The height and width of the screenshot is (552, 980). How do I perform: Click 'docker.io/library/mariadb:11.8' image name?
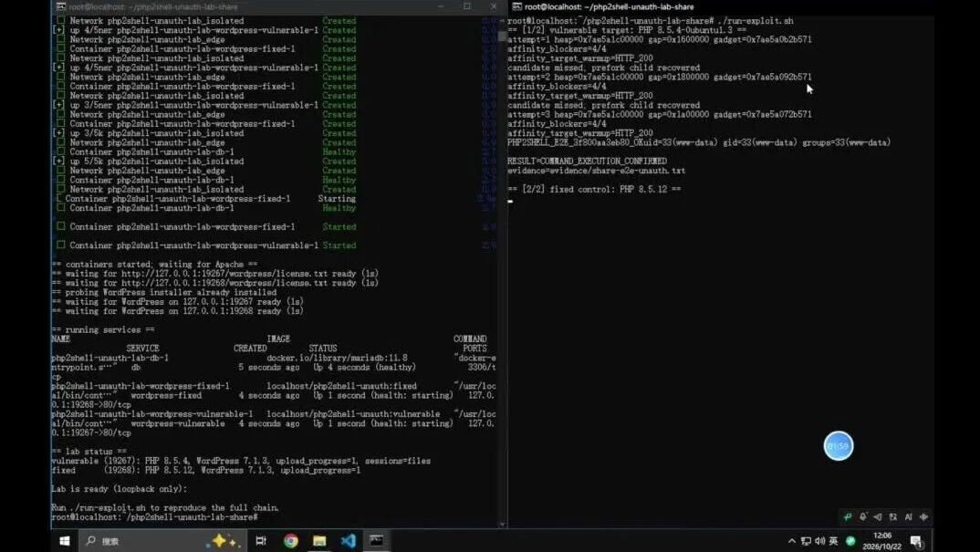[x=337, y=359]
